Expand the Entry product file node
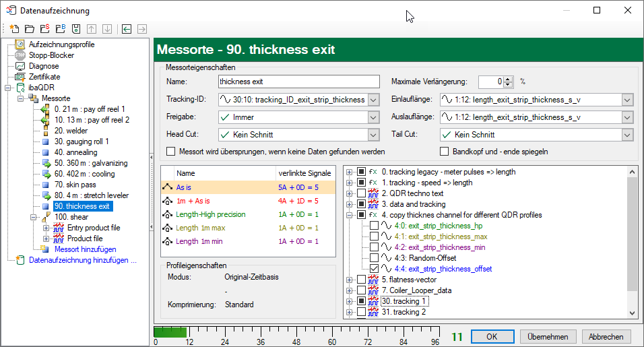Screen dimensions: 644x347 pos(46,228)
